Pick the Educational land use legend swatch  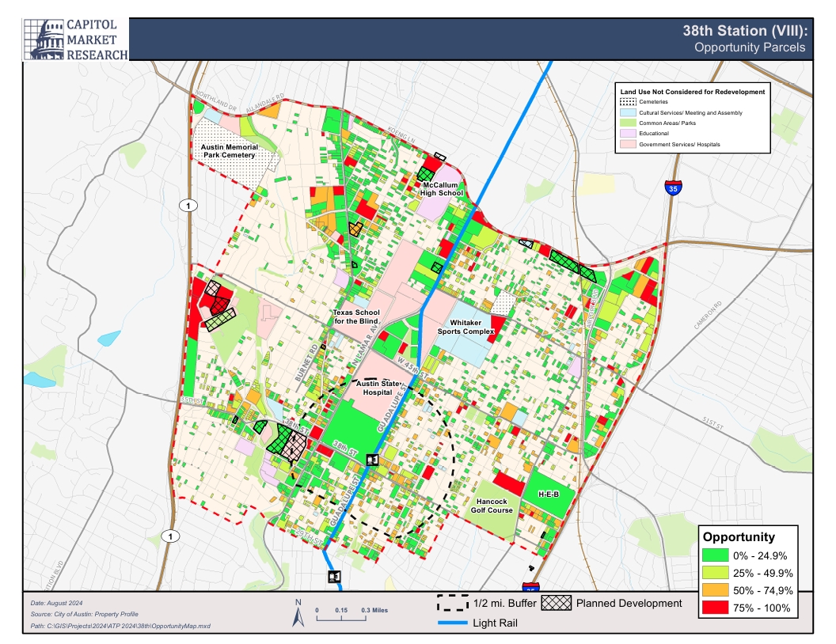point(628,134)
